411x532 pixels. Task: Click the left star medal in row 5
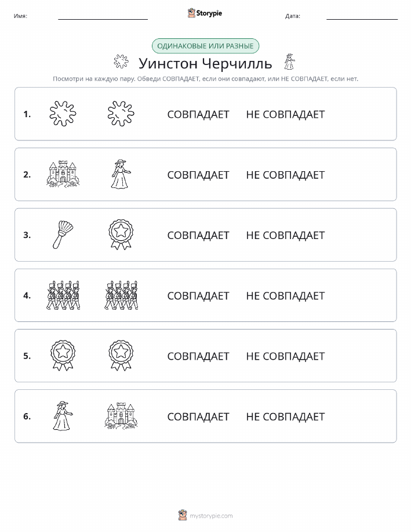[x=63, y=356]
